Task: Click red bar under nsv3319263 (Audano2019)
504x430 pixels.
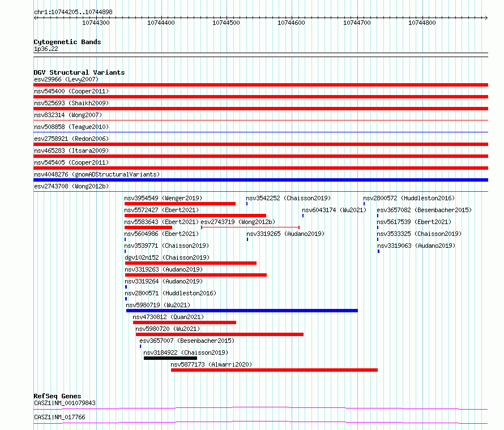Action: coord(196,275)
